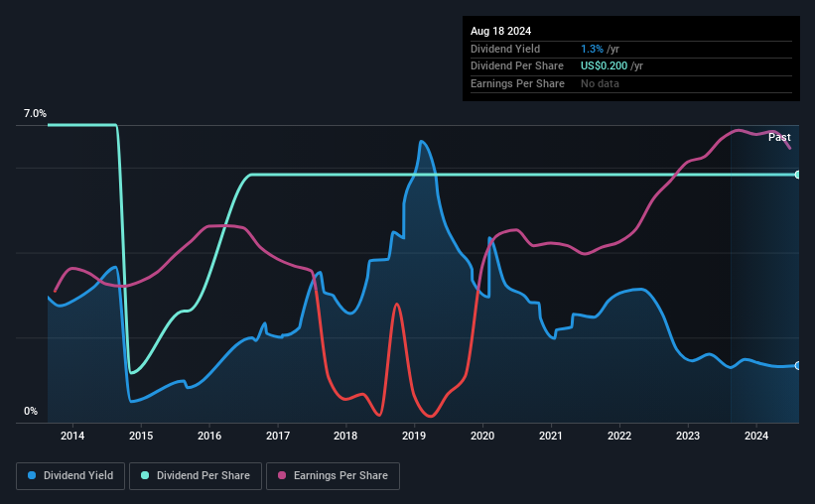Click the Dividend Per Share line endpoint marker
The width and height of the screenshot is (815, 504).
tap(797, 175)
